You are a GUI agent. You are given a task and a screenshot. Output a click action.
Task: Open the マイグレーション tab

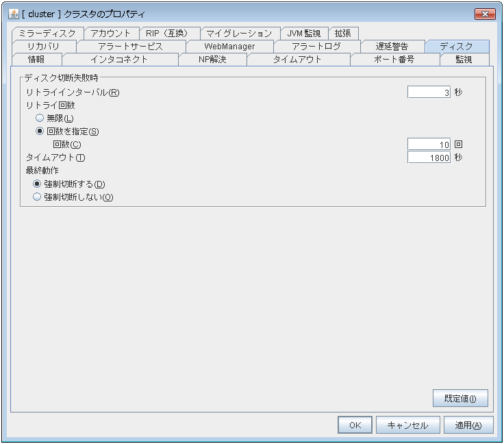pyautogui.click(x=239, y=33)
